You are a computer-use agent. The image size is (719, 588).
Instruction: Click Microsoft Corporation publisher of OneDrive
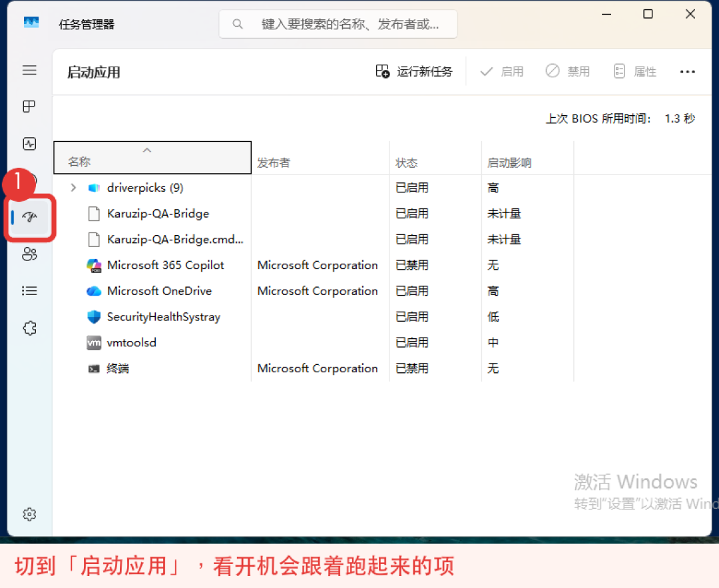(318, 291)
